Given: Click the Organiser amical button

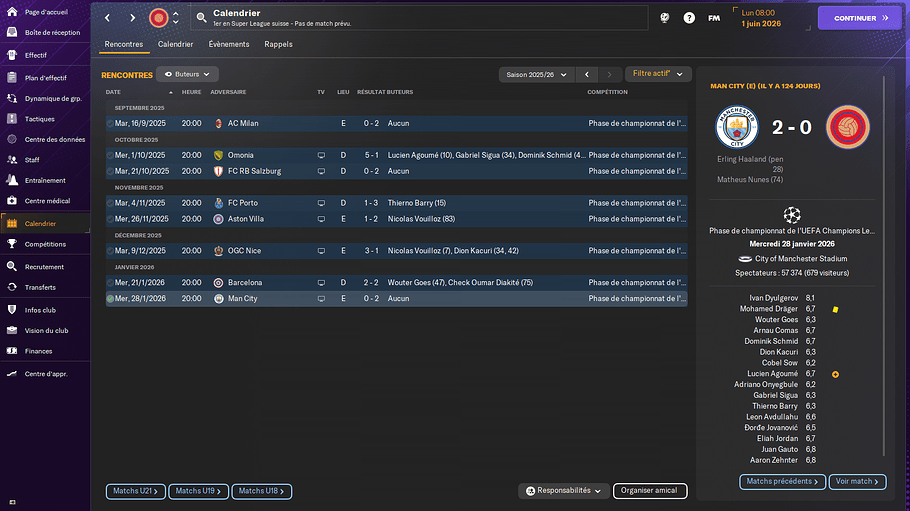Looking at the screenshot, I should coord(649,491).
